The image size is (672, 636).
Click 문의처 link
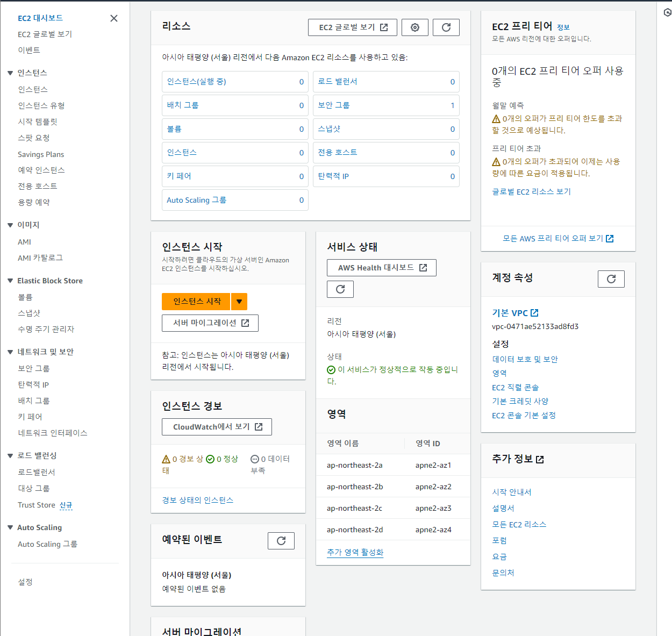click(503, 573)
